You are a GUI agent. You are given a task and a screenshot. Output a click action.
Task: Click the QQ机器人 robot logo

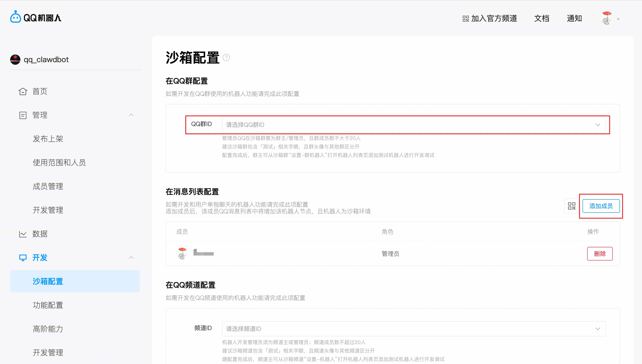click(x=15, y=17)
